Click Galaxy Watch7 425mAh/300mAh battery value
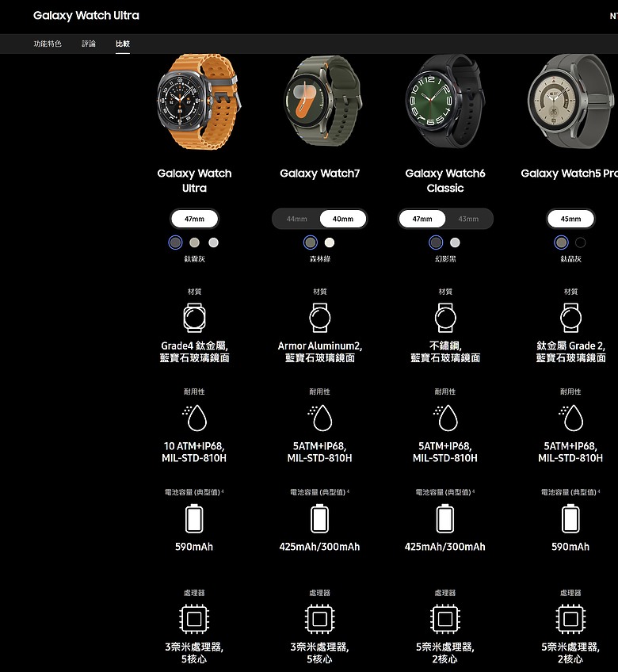 pyautogui.click(x=320, y=547)
